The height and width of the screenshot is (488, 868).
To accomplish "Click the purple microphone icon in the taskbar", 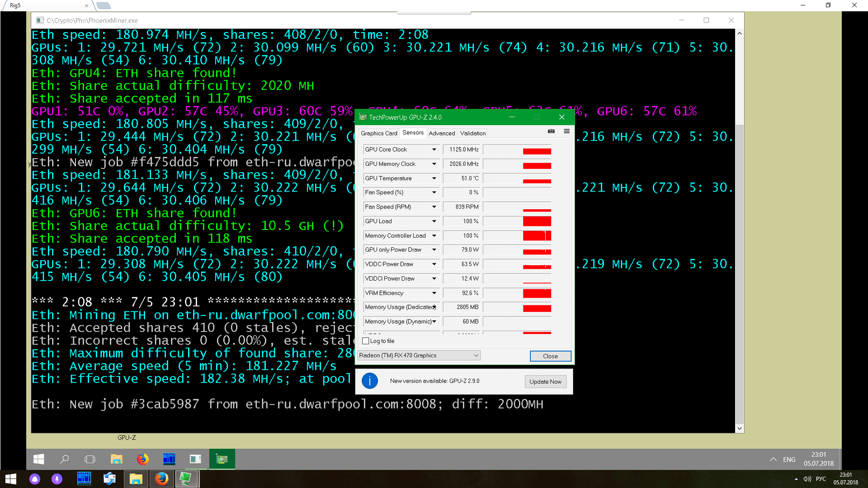I will 57,479.
